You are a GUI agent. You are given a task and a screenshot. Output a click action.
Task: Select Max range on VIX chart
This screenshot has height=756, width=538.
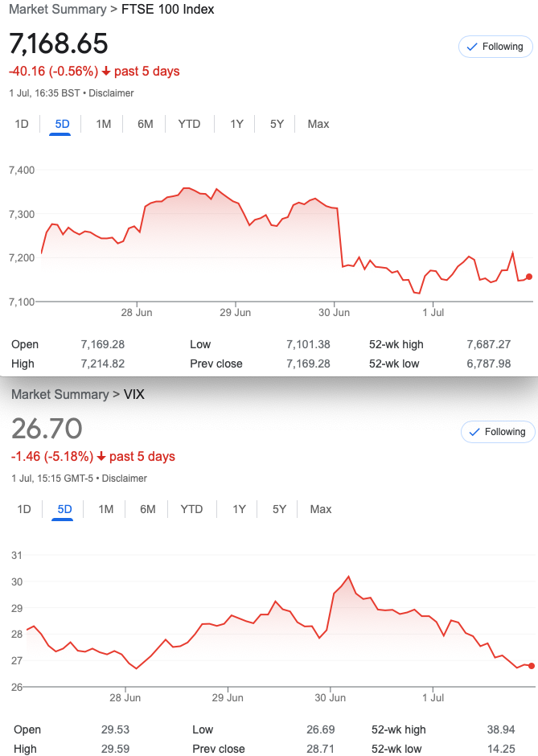click(321, 510)
